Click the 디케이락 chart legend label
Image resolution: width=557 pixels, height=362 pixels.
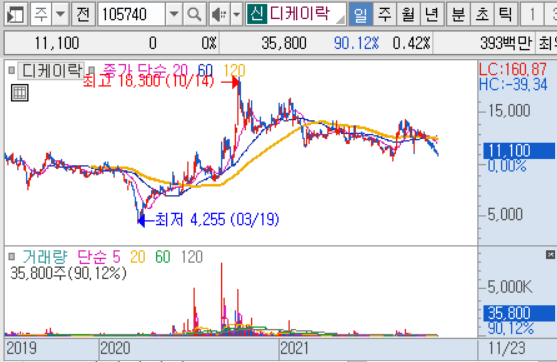coord(52,70)
